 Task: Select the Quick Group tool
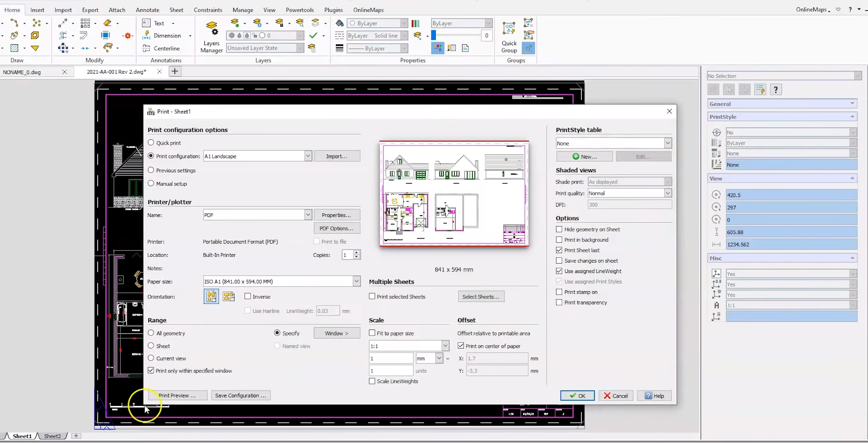point(509,35)
